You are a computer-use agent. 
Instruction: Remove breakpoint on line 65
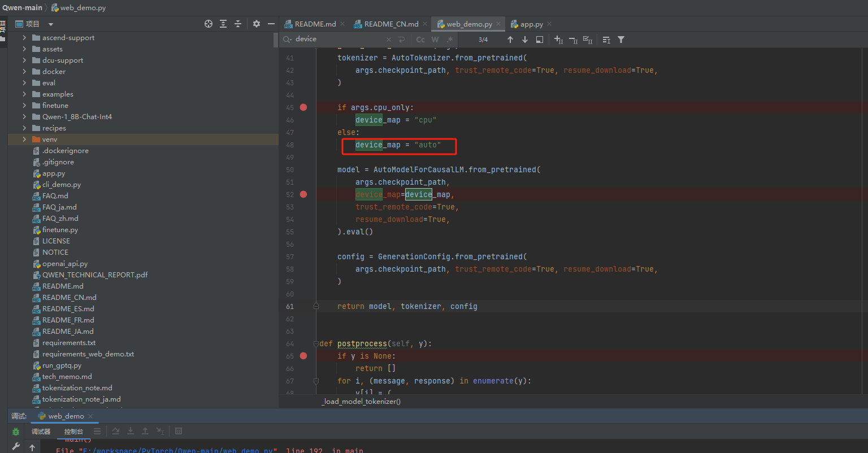303,356
